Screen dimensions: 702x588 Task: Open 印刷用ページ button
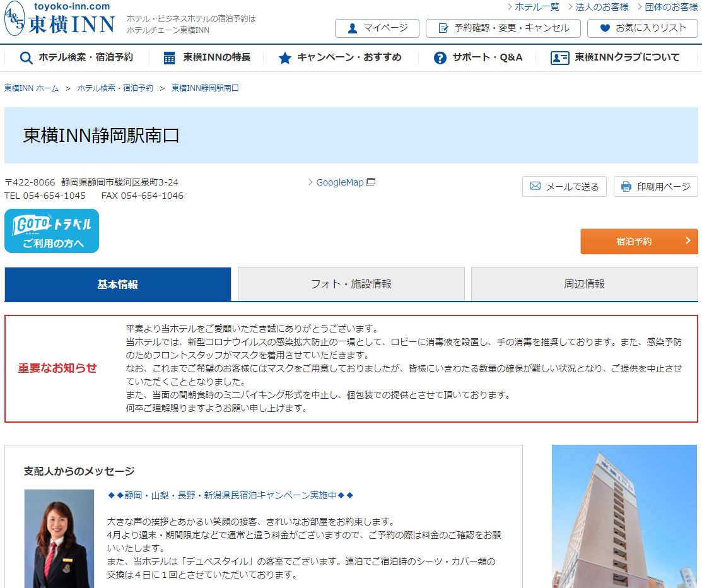click(x=655, y=186)
